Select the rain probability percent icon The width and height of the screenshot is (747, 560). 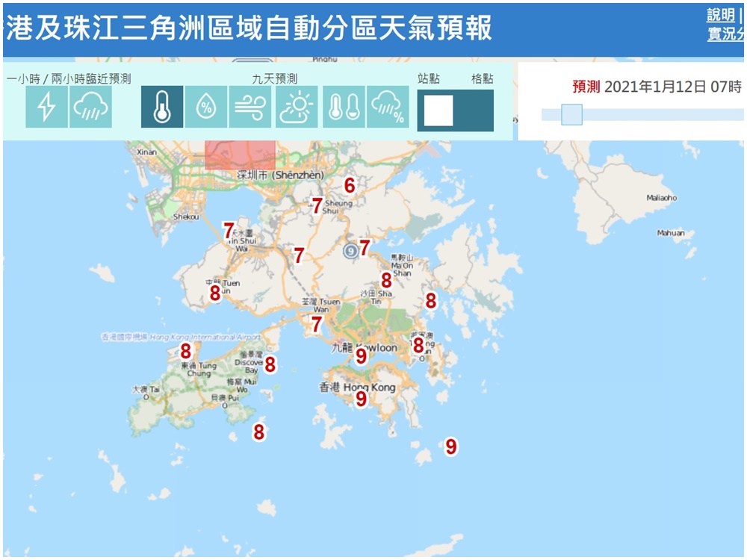coord(388,107)
